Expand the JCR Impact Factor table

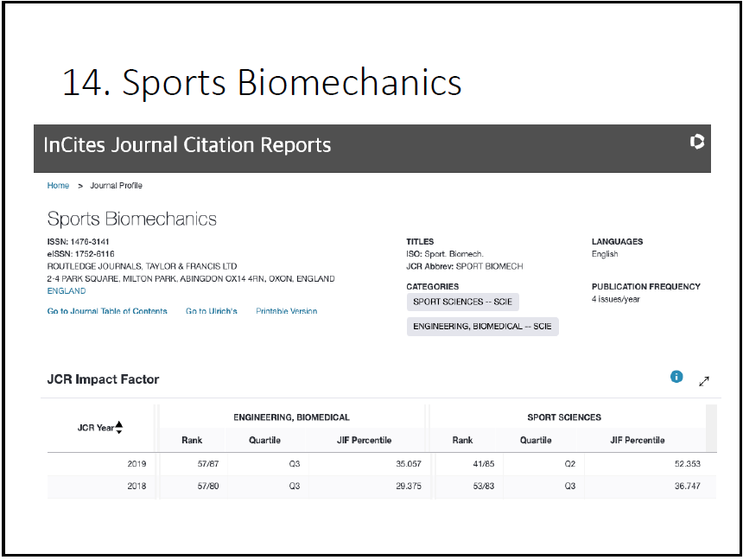coord(704,380)
